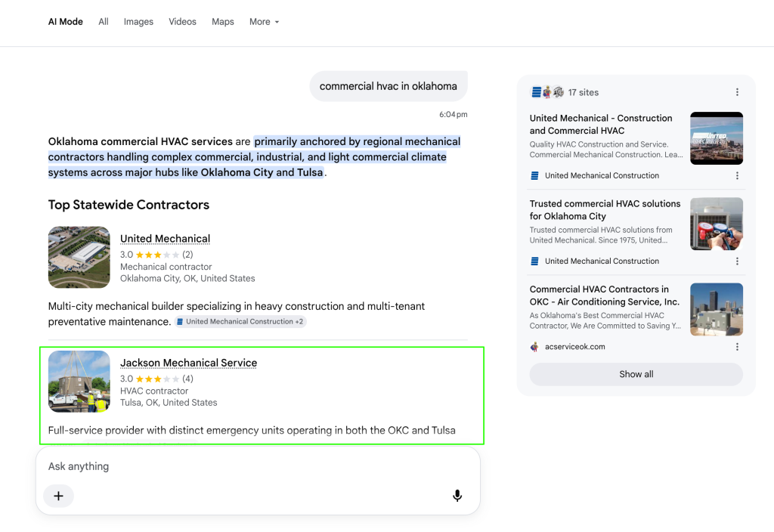Screen dimensions: 774x532
Task: Open the 17 sites panel options menu
Action: click(737, 92)
